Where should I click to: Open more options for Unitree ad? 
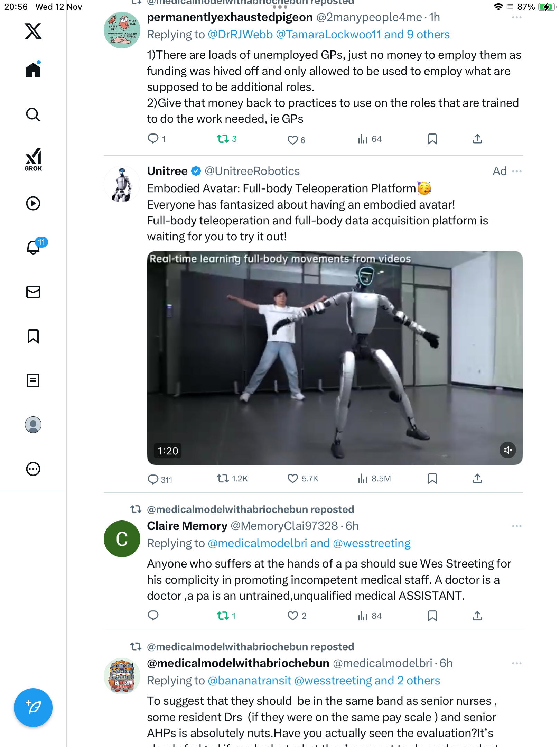click(517, 171)
